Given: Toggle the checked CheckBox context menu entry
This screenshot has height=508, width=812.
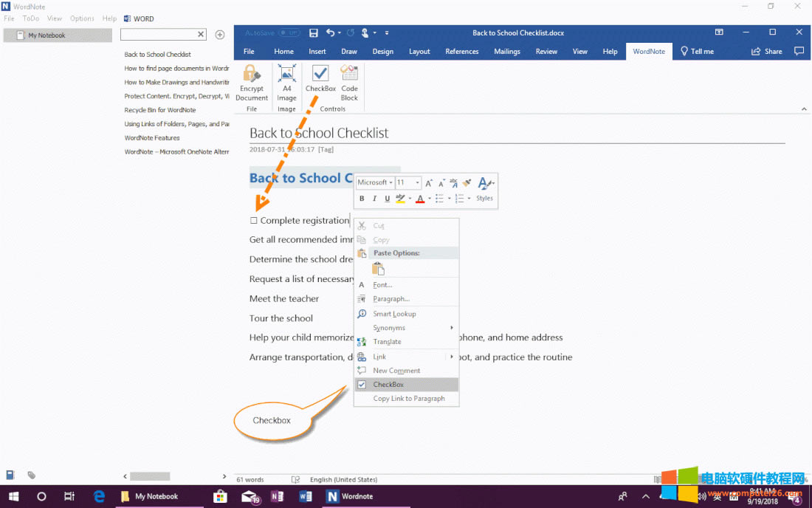Looking at the screenshot, I should 388,385.
